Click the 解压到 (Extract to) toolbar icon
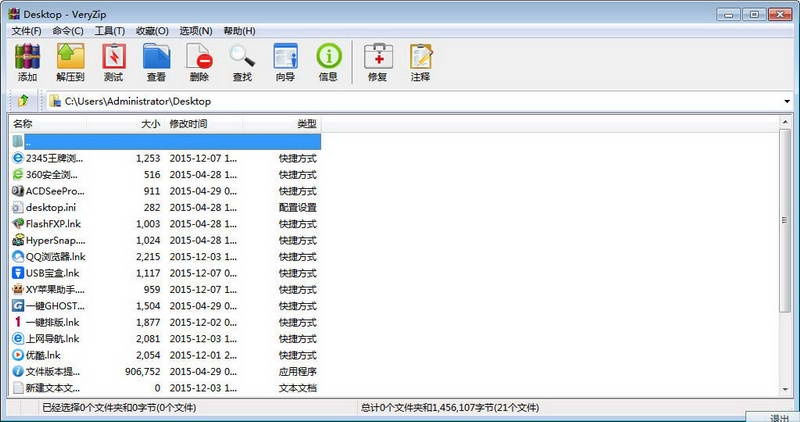800x422 pixels. pyautogui.click(x=70, y=62)
